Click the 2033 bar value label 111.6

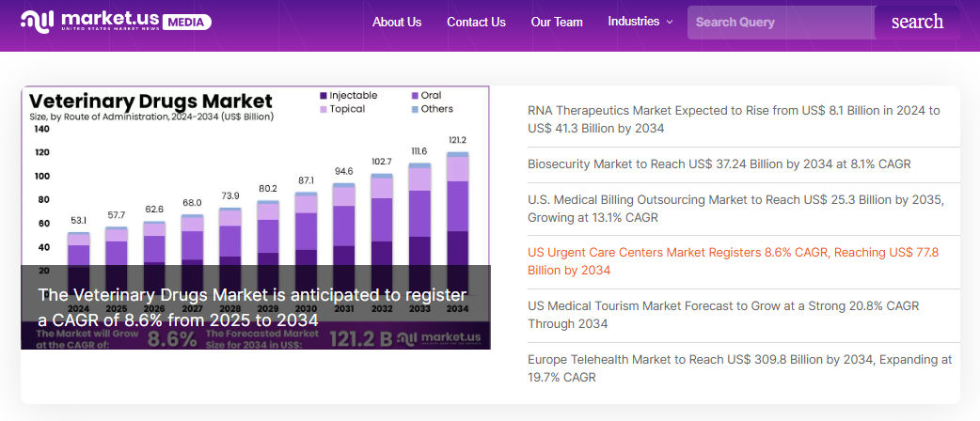click(x=420, y=152)
